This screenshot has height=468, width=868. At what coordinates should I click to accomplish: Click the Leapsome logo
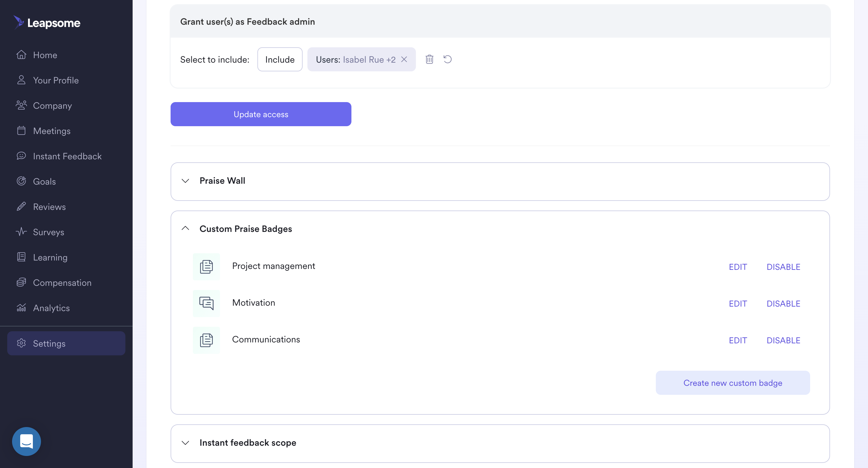(x=47, y=23)
